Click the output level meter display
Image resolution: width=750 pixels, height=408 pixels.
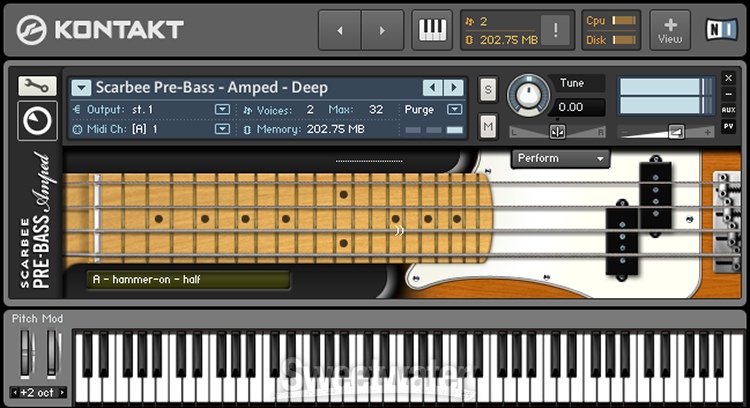(x=665, y=96)
